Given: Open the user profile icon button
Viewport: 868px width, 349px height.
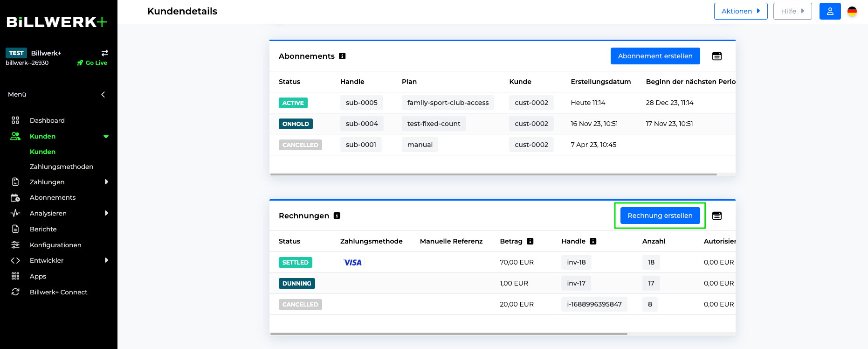Looking at the screenshot, I should [x=830, y=11].
